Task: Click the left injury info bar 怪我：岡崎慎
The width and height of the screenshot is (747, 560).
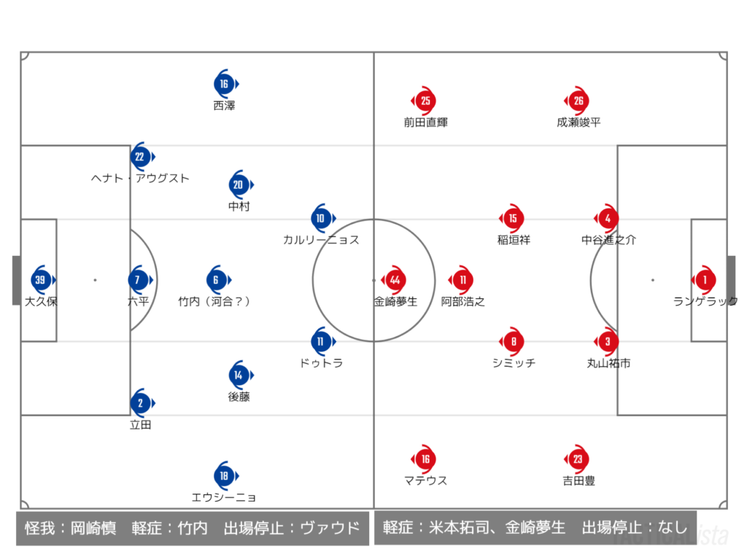Action: (x=193, y=528)
